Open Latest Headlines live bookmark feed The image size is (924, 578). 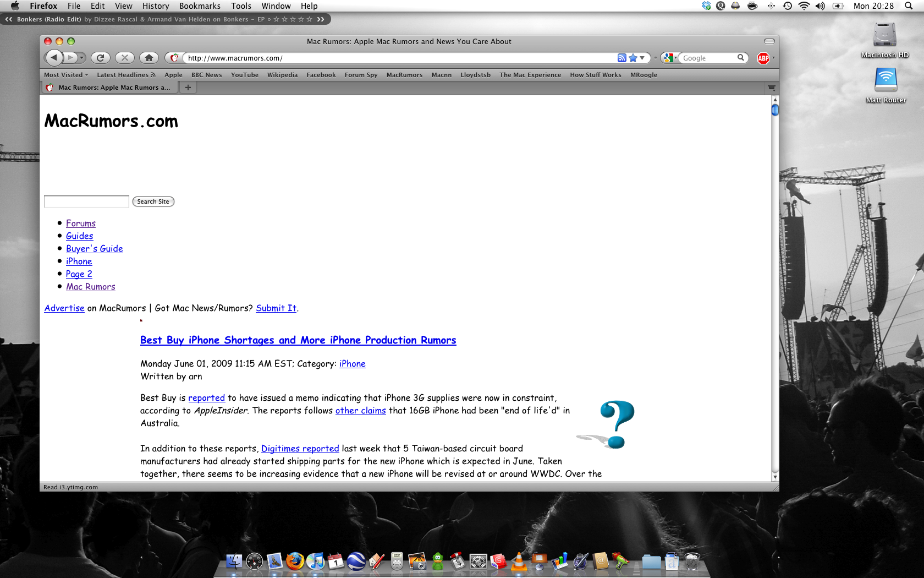pos(126,75)
